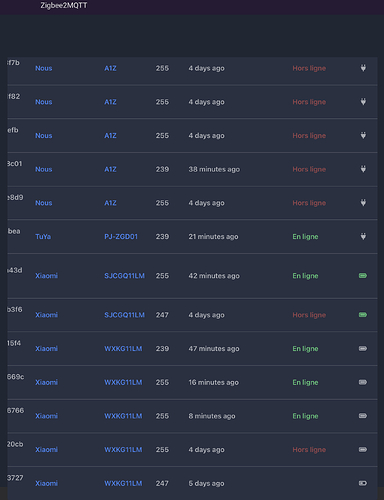Open WXKG11LM model link in 15f4 row
The height and width of the screenshot is (500, 384).
(x=123, y=349)
